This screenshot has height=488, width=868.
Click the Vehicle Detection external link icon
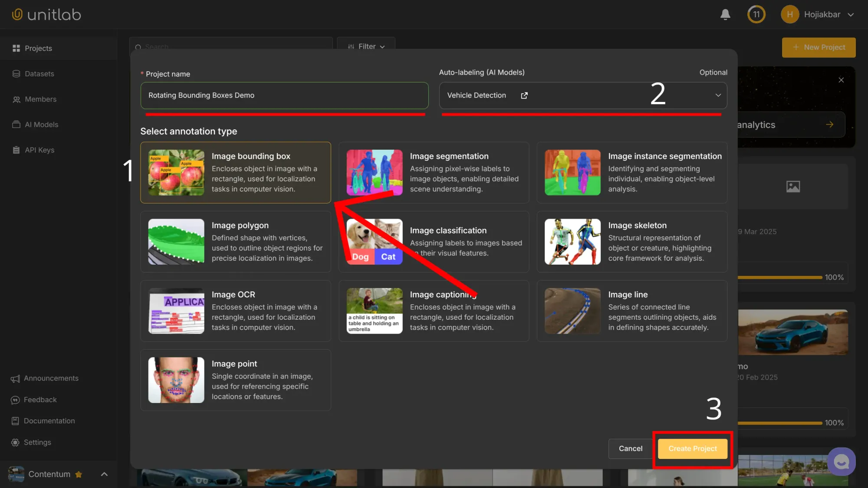click(x=524, y=95)
